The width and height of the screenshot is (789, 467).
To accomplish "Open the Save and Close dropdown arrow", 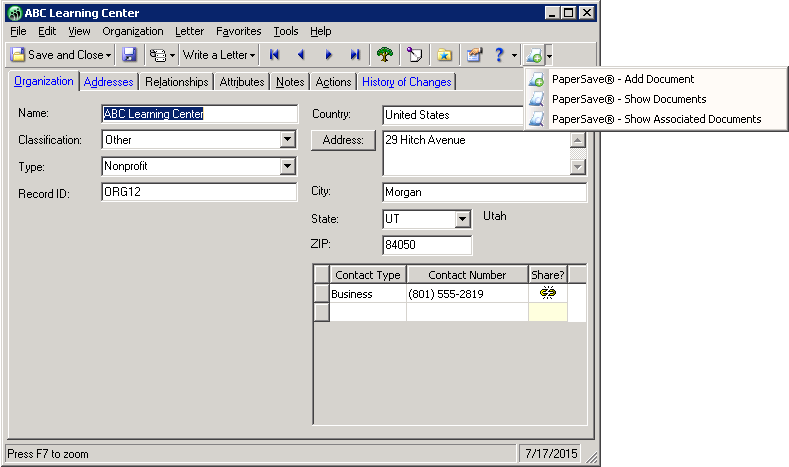I will click(109, 55).
